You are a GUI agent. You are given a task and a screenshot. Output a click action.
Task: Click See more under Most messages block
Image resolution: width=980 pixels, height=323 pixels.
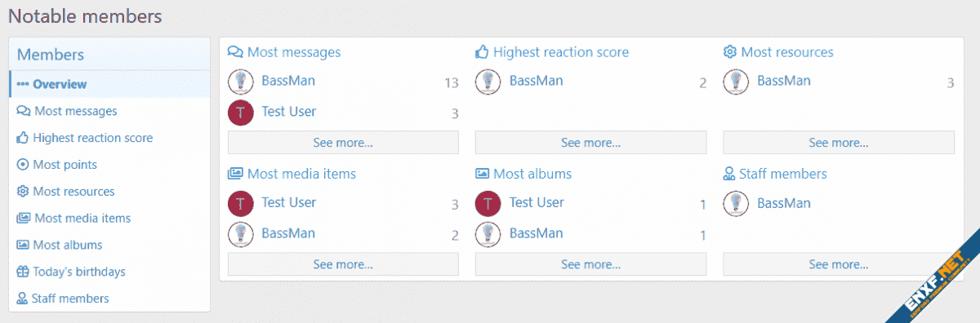(x=343, y=143)
